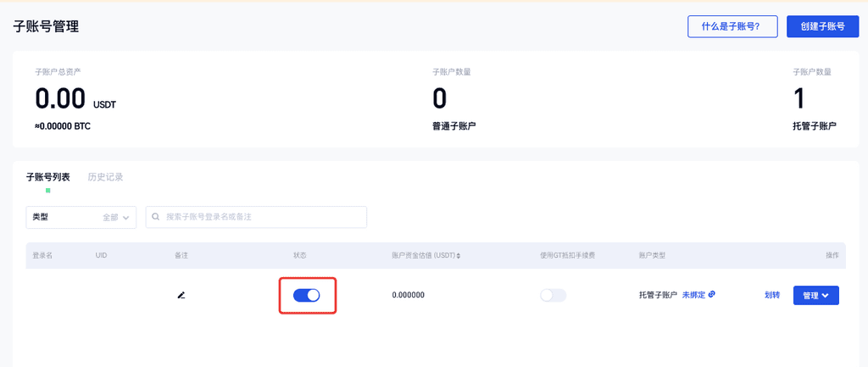This screenshot has width=868, height=367.
Task: Click the 未绑定 link text
Action: (694, 295)
